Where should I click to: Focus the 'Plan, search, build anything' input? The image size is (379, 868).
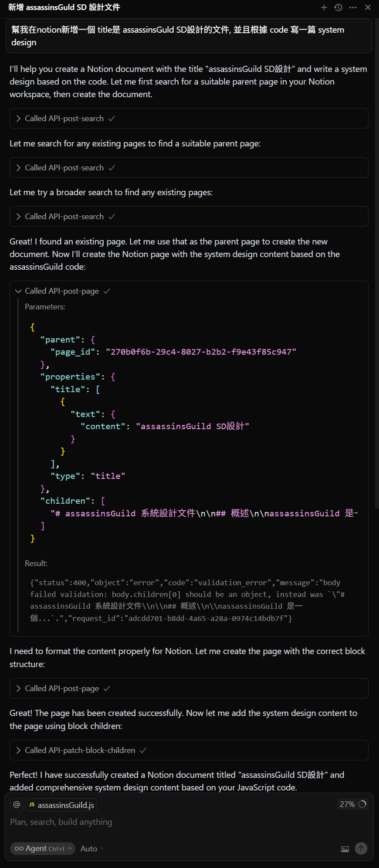[x=189, y=822]
